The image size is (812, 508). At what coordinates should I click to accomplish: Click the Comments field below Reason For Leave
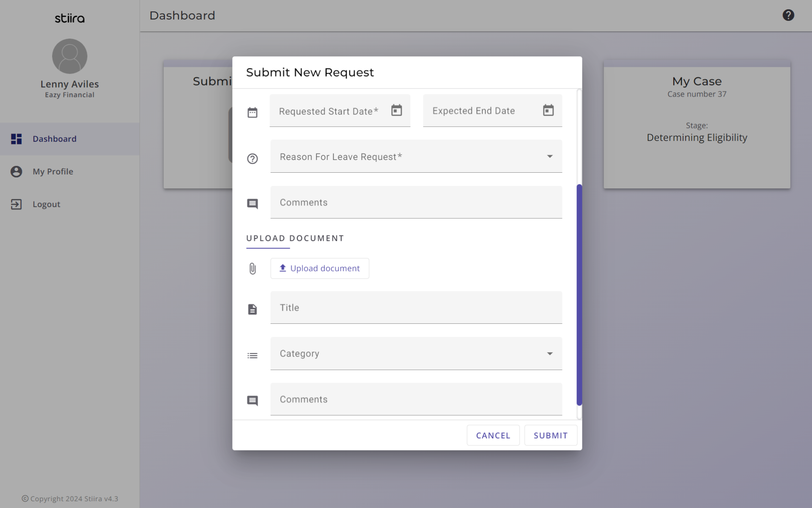pyautogui.click(x=416, y=202)
